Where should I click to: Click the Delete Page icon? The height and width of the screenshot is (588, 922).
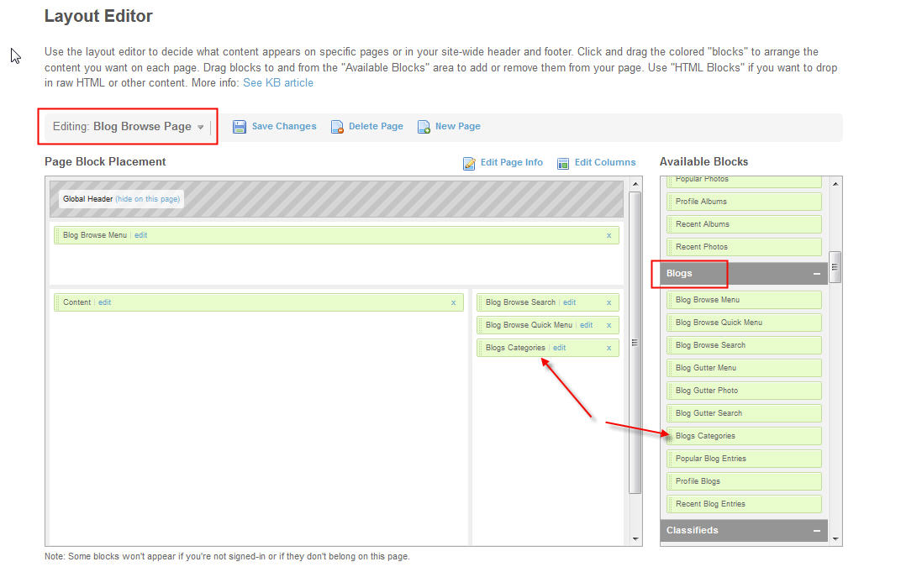(x=337, y=127)
